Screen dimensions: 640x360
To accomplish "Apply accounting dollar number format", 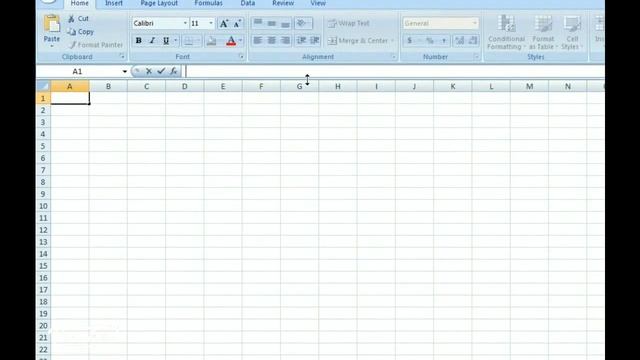I will (410, 40).
